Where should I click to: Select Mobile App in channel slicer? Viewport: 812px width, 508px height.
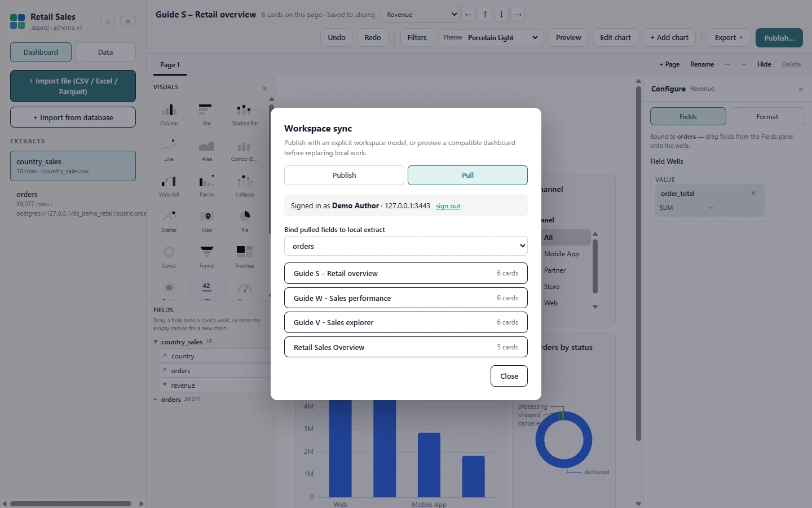[x=562, y=254]
